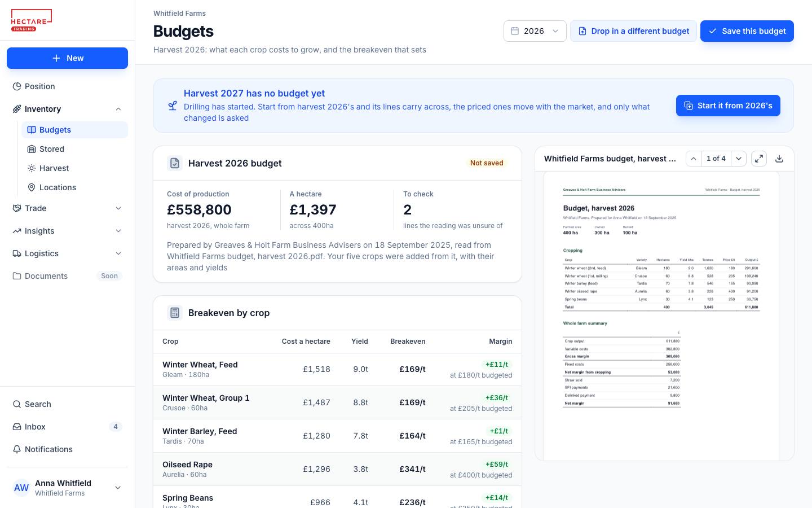Select the Winter Wheat, Feed row

(337, 369)
